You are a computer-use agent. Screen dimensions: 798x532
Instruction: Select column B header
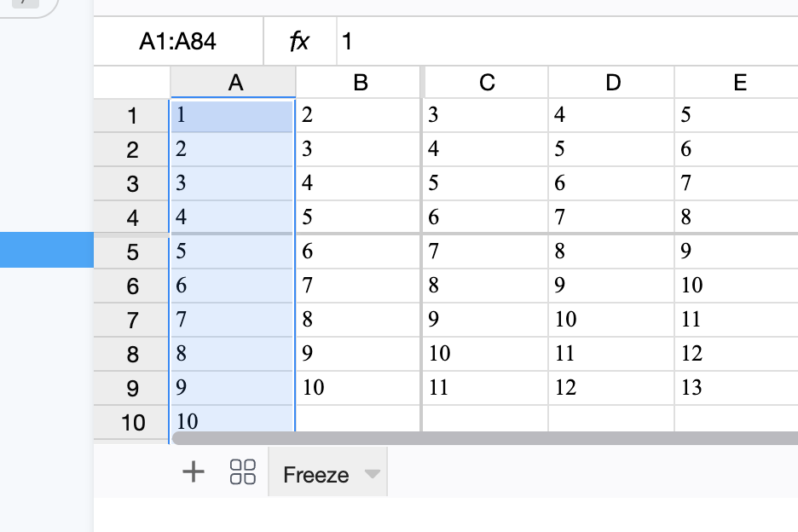coord(361,83)
